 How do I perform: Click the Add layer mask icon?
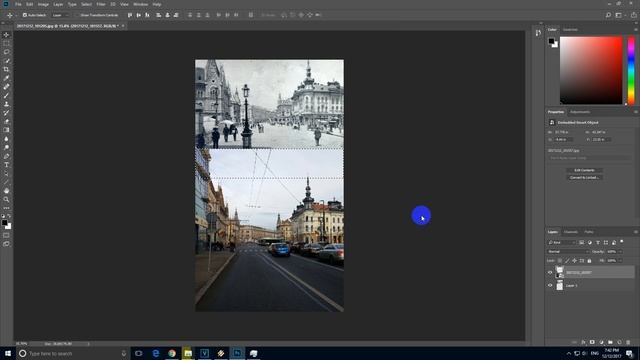pos(592,342)
